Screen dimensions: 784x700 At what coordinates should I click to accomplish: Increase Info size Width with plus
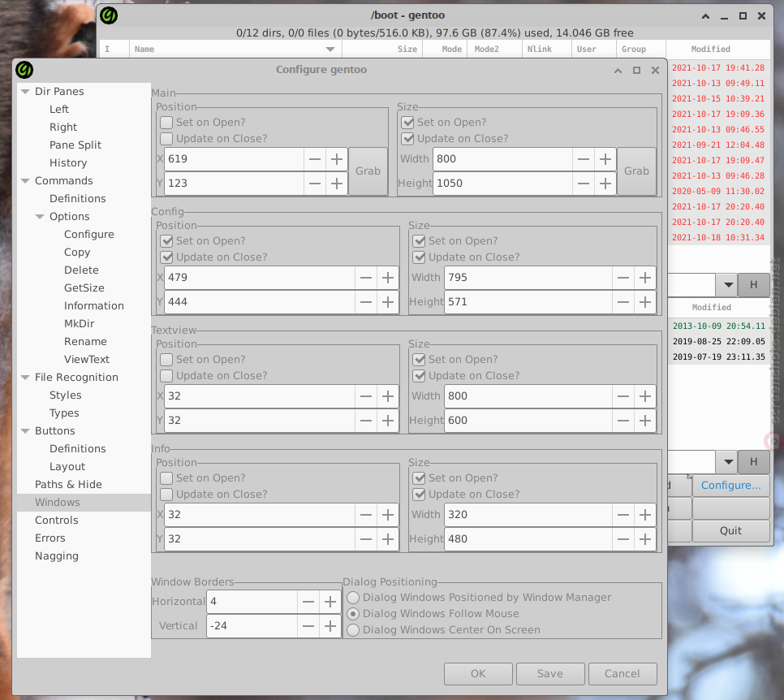tap(645, 515)
